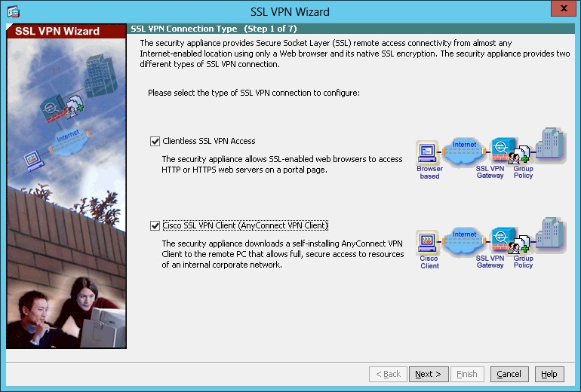This screenshot has height=392, width=581.
Task: Click the 'Browser based' caption
Action: pyautogui.click(x=429, y=173)
